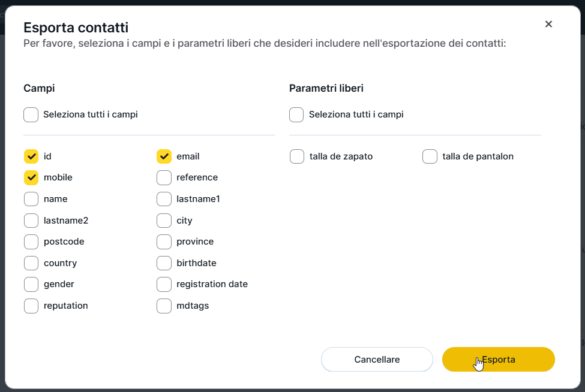This screenshot has width=585, height=392.
Task: Close the Esporta contatti dialog
Action: pos(548,24)
